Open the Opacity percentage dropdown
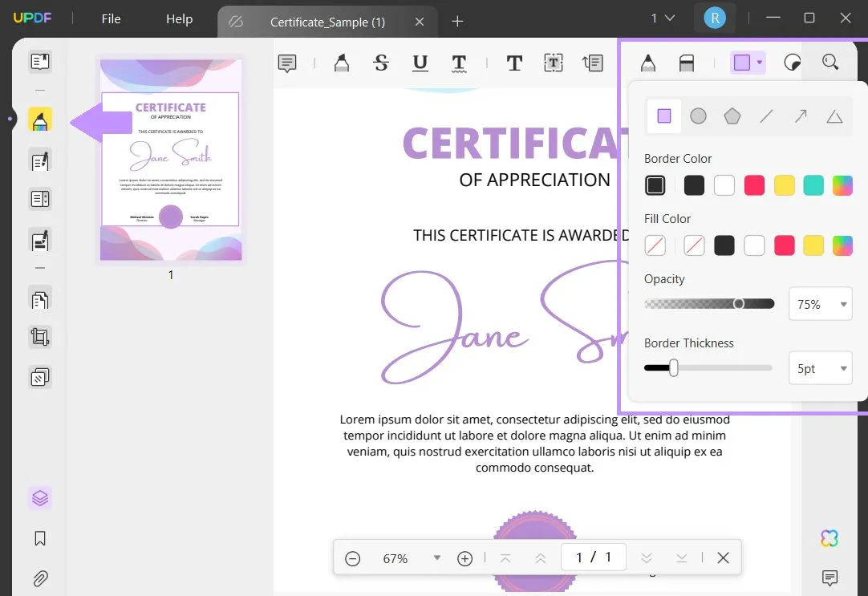 tap(820, 304)
